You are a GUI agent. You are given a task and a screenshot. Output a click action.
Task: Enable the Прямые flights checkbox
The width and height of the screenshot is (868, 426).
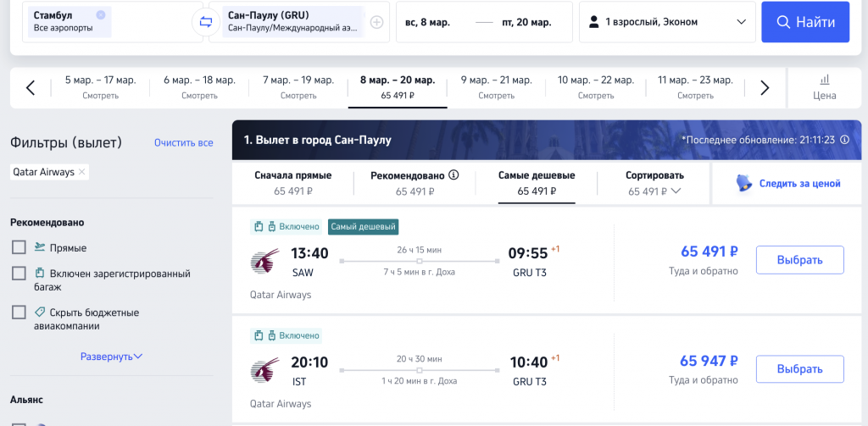[19, 247]
